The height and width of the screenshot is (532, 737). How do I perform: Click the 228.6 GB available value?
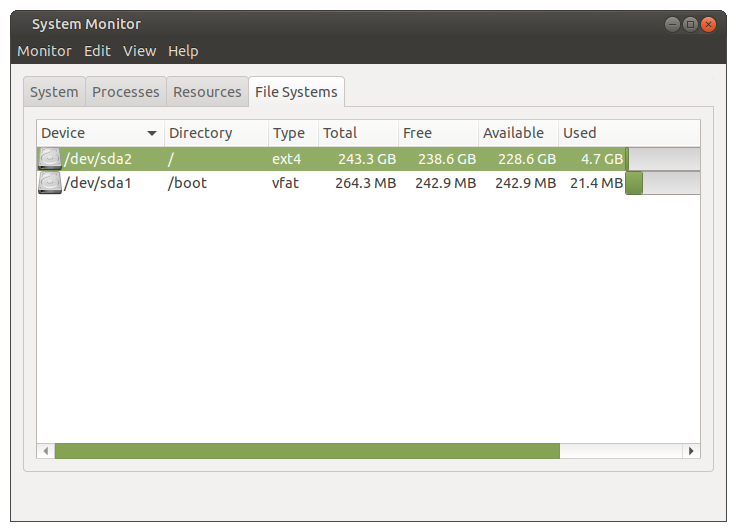527,159
